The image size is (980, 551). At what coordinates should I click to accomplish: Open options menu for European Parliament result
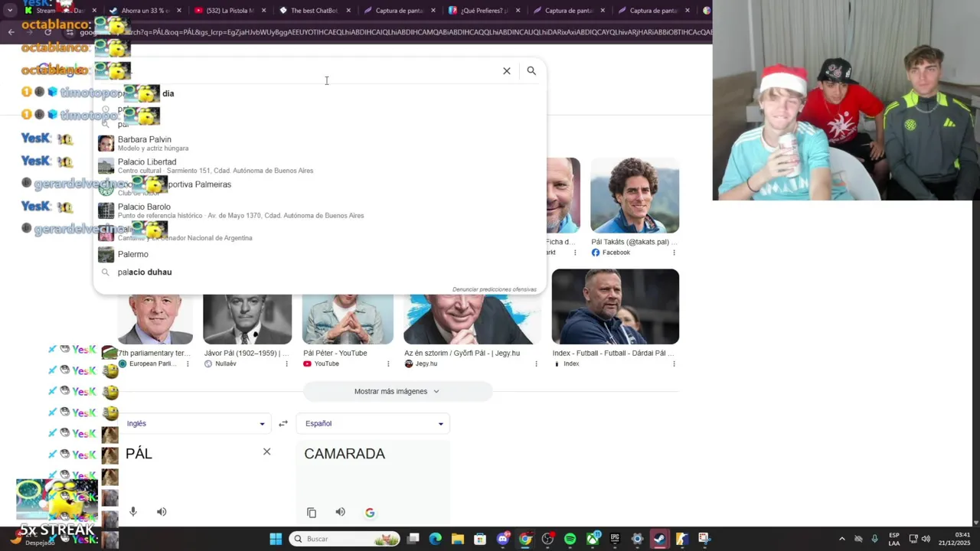pyautogui.click(x=188, y=364)
